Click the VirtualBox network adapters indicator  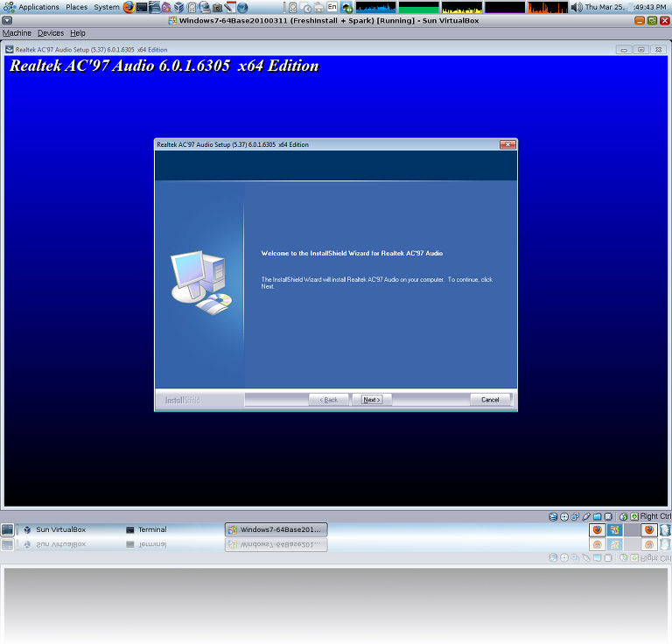575,517
